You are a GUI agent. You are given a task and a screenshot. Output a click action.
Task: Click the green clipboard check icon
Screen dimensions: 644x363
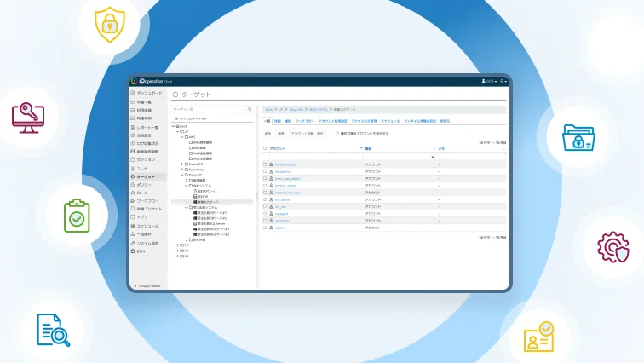click(x=77, y=217)
